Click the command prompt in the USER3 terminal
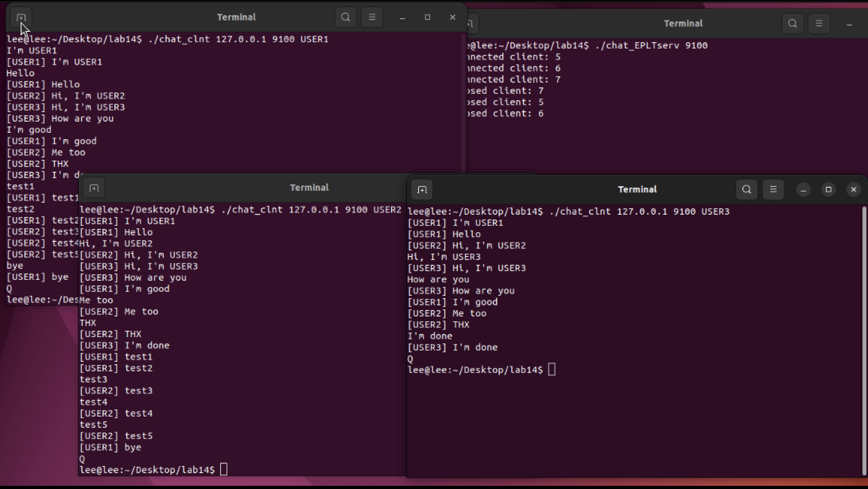 (552, 370)
